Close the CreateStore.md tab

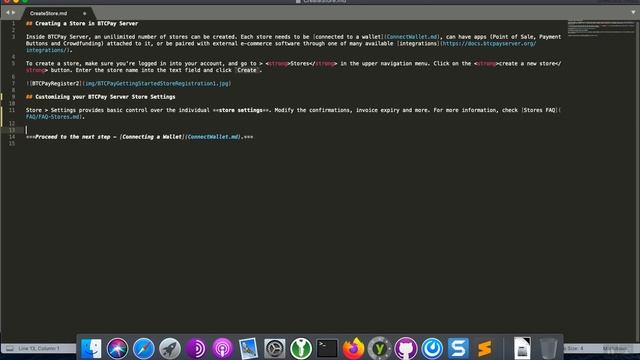click(84, 13)
